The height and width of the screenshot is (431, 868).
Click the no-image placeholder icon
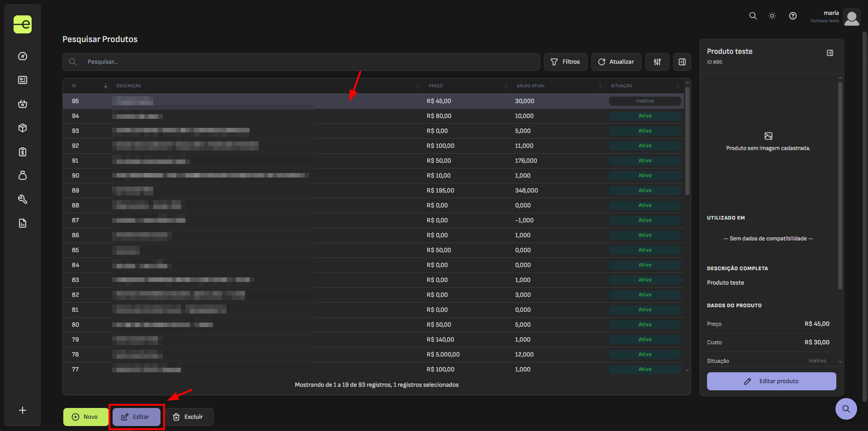coord(768,136)
